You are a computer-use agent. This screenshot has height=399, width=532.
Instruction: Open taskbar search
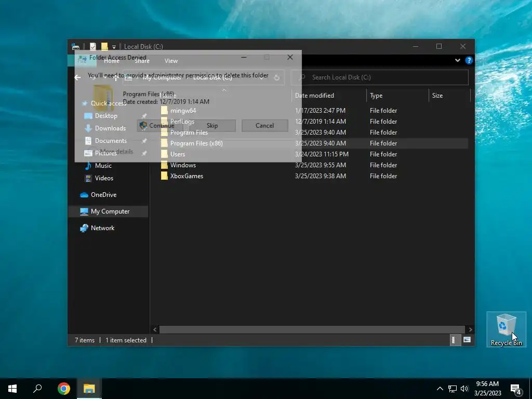click(37, 389)
